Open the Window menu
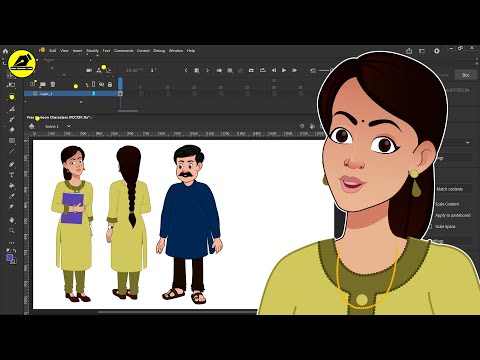The width and height of the screenshot is (480, 360). click(176, 51)
